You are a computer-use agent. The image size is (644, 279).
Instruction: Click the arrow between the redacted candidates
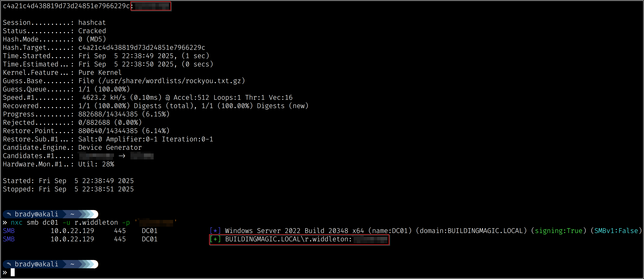point(122,156)
